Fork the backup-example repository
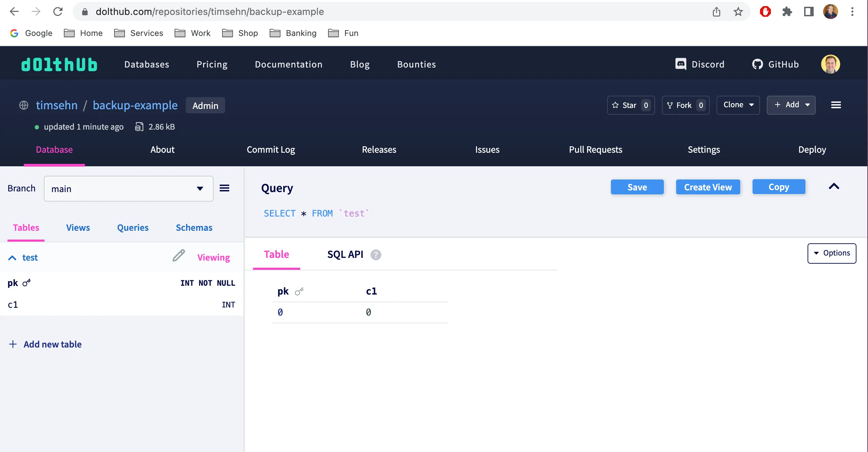The image size is (868, 452). (686, 105)
